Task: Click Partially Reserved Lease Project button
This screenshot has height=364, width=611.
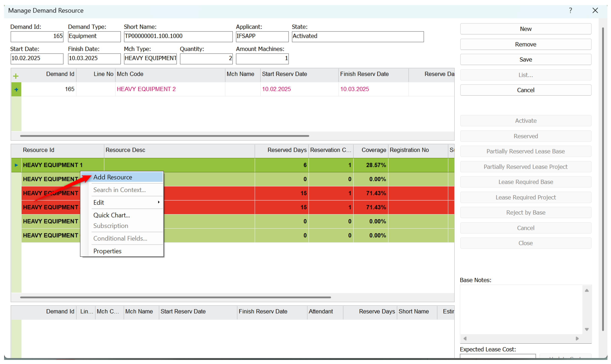Action: click(525, 167)
